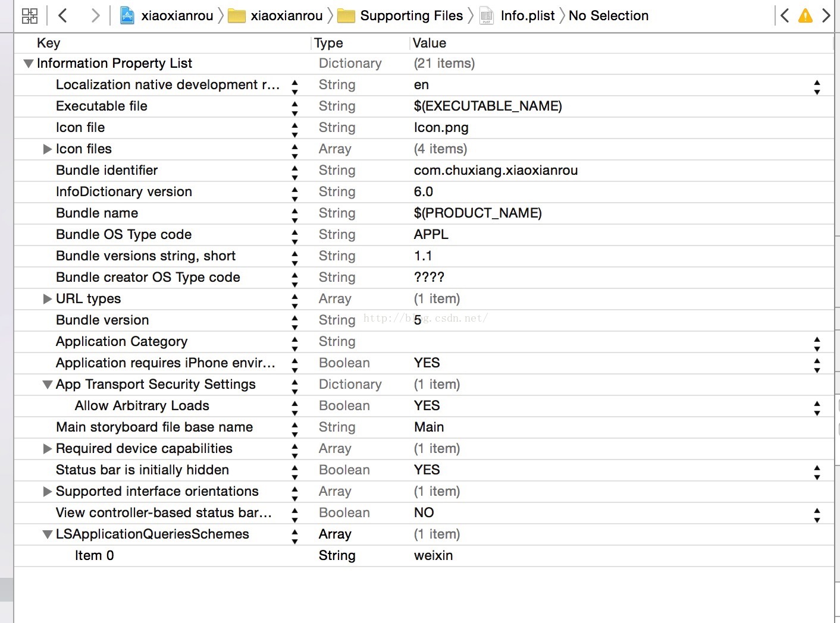This screenshot has height=623, width=840.
Task: Open key stepper for Executable file
Action: [294, 109]
